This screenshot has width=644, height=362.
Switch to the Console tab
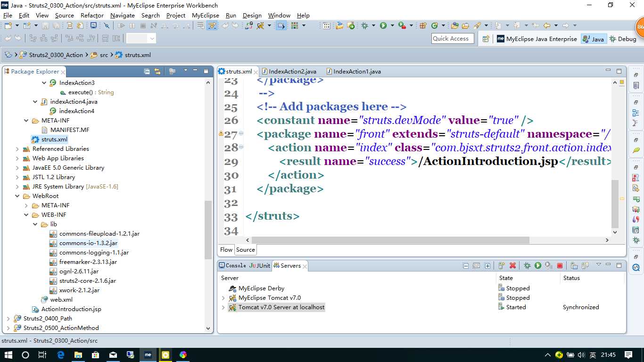click(x=232, y=266)
